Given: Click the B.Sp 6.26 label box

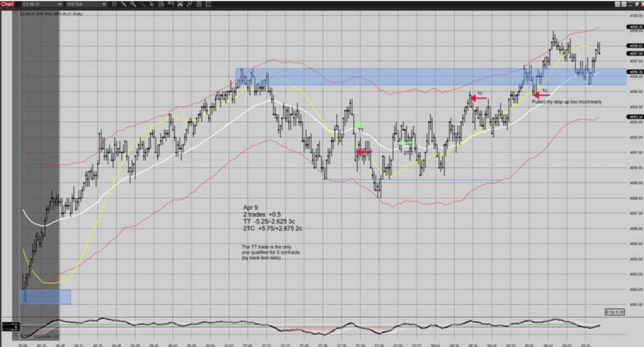Looking at the screenshot, I should (615, 312).
